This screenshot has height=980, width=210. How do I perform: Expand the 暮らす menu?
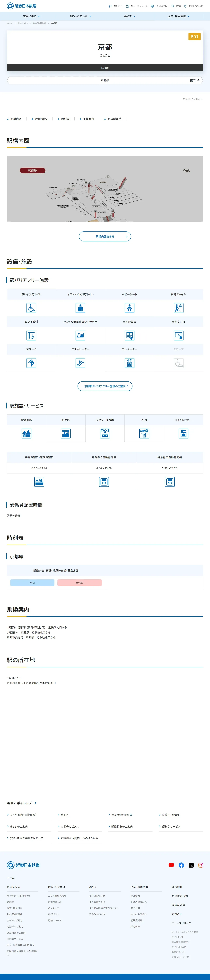130,16
